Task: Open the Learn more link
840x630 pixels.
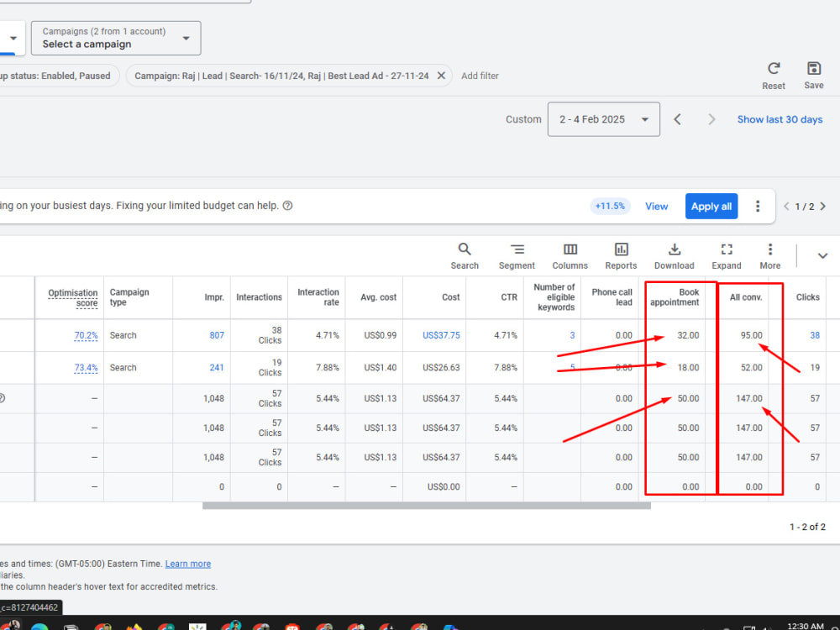Action: [187, 564]
